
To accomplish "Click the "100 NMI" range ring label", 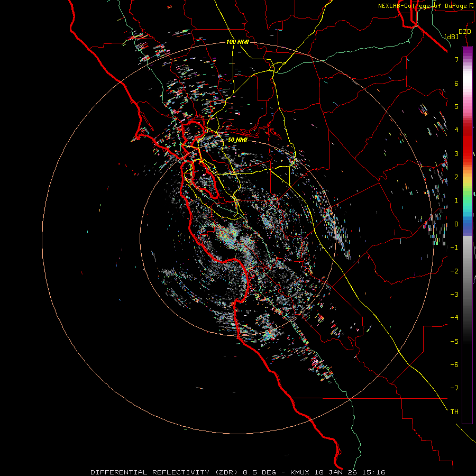I will 237,42.
